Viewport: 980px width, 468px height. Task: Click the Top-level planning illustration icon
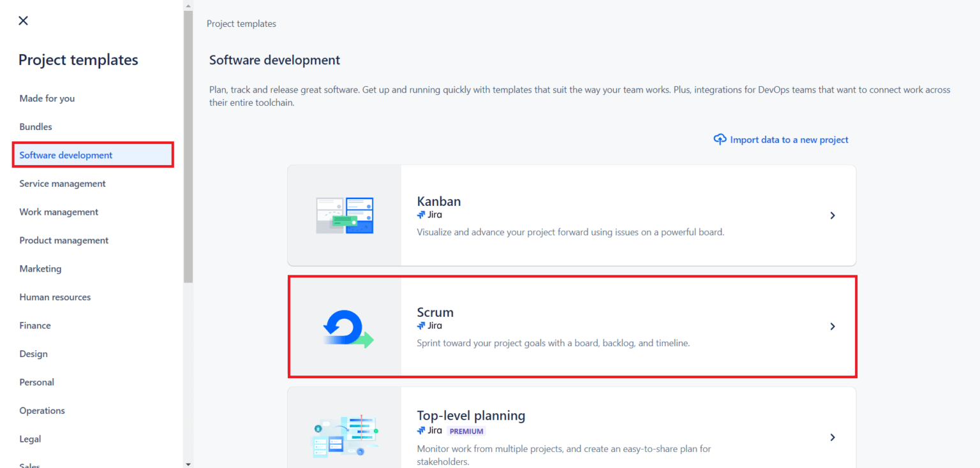(345, 437)
